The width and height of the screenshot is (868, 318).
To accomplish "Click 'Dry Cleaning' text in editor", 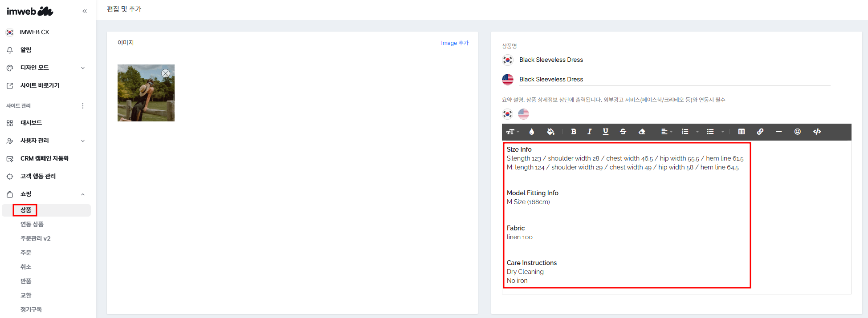I will [525, 272].
